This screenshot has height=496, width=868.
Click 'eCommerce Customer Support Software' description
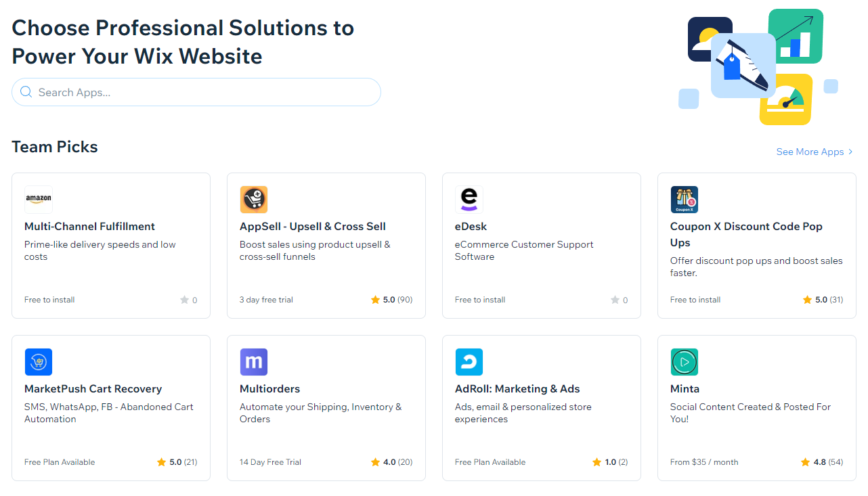coord(524,251)
